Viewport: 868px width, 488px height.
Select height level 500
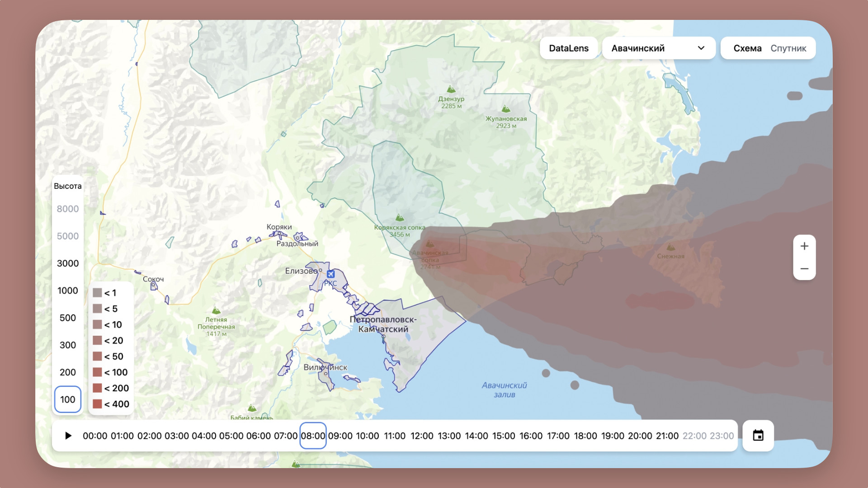[68, 318]
